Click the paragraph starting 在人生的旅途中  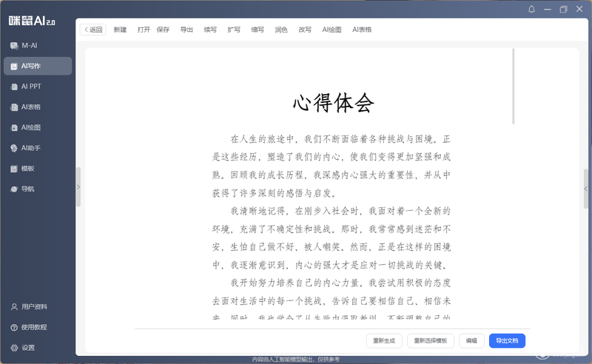[x=331, y=166]
